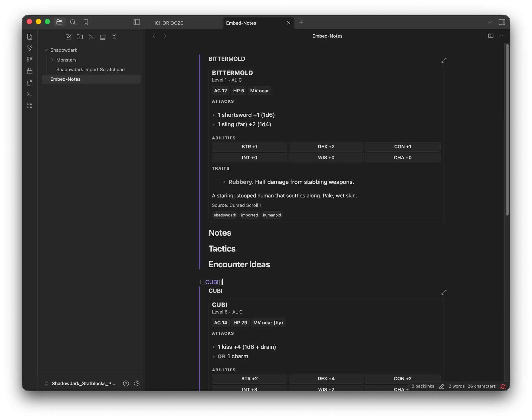532x420 pixels.
Task: Click 'Source: Cursed Scroll 1' text
Action: pos(237,205)
